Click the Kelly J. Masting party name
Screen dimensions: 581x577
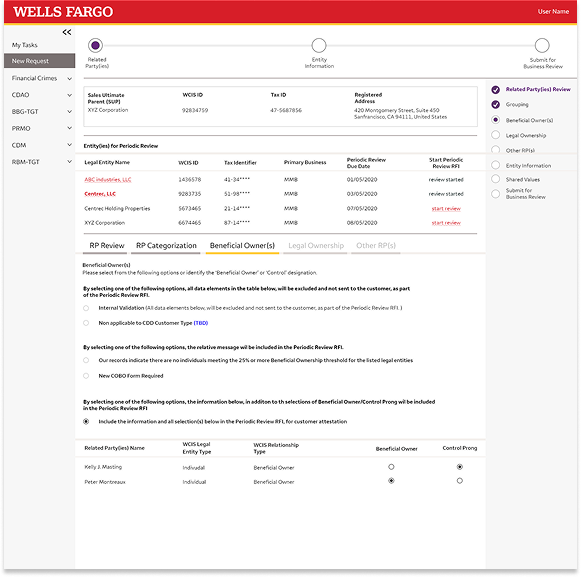[x=103, y=467]
